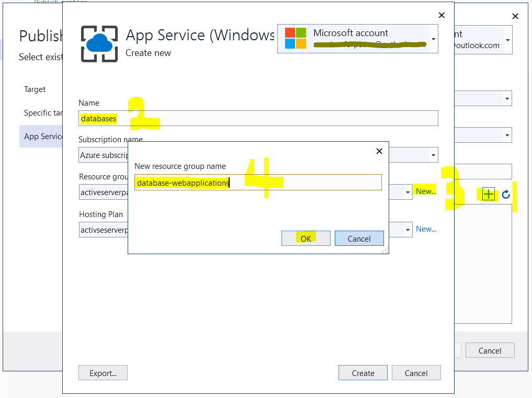Select the Target step in Publish window

click(x=35, y=89)
